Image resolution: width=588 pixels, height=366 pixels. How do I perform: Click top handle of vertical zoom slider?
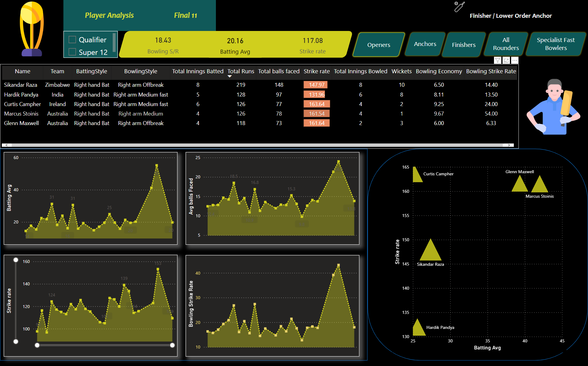pyautogui.click(x=16, y=260)
